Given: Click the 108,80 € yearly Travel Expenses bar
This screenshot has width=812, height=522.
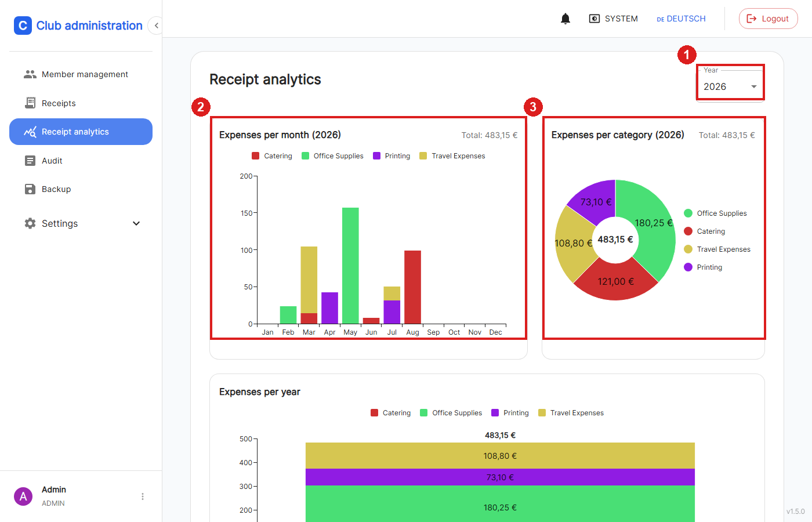Looking at the screenshot, I should pyautogui.click(x=500, y=456).
